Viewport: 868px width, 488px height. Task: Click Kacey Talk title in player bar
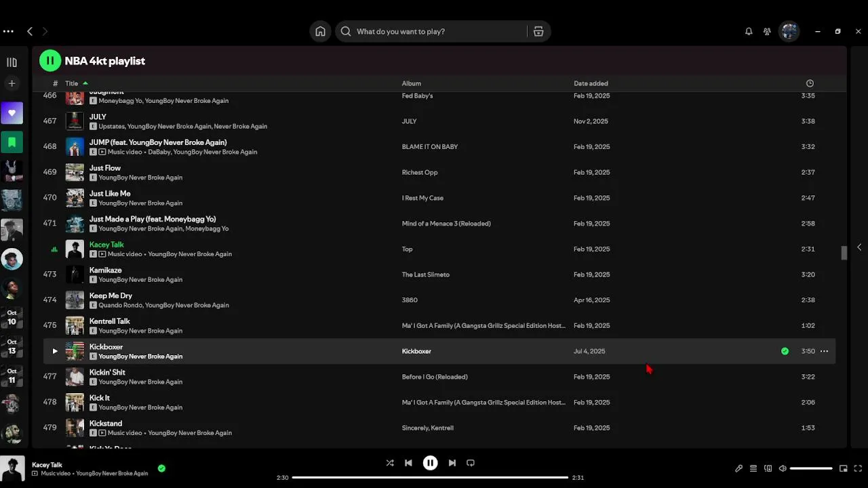click(47, 465)
